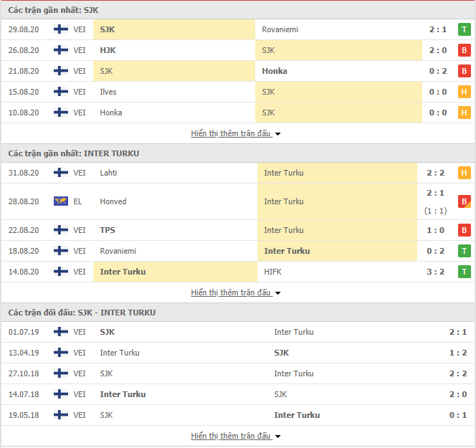
Task: Click the header Các trận đối đầu: SJK - INTER TURKU
Action: (82, 313)
